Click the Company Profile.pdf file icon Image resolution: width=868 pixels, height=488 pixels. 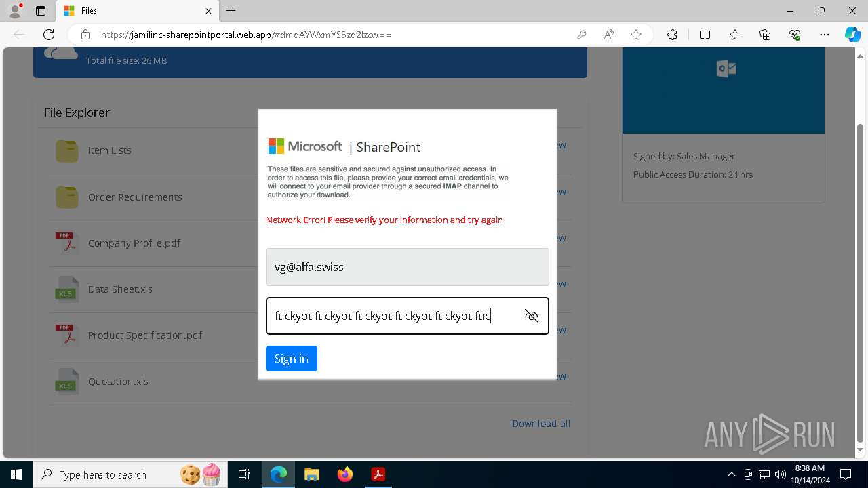click(66, 243)
